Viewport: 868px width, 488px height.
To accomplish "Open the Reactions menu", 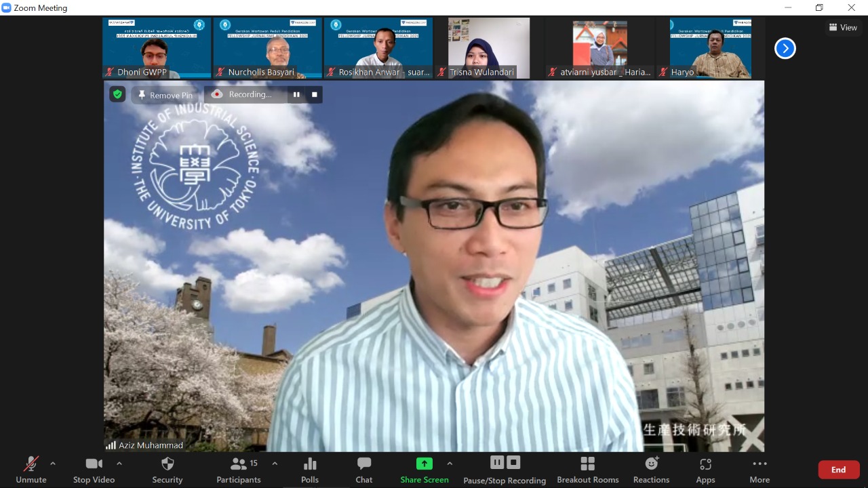I will click(x=651, y=469).
